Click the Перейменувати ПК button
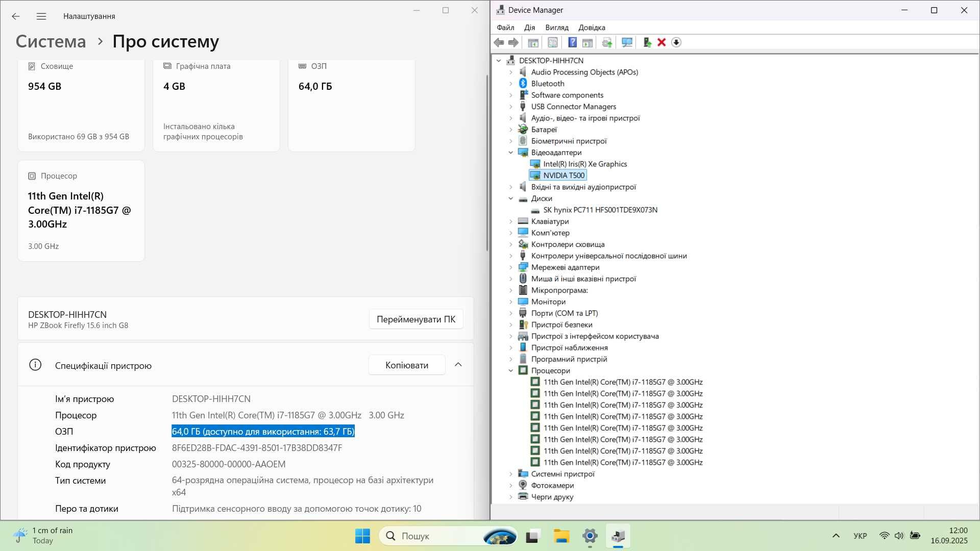The image size is (980, 551). (x=416, y=319)
